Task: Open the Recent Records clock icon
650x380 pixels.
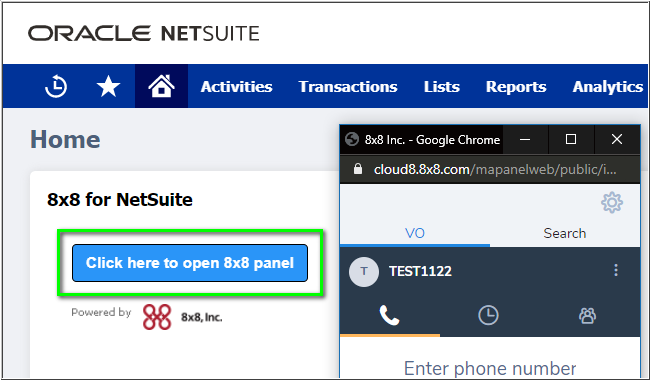Action: click(56, 87)
